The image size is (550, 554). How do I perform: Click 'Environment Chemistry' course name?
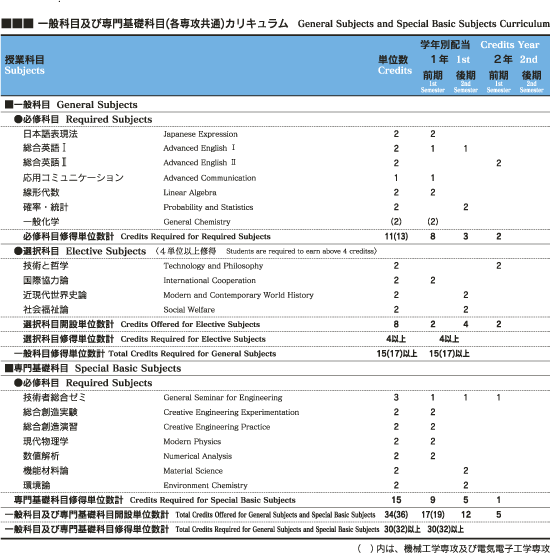(205, 485)
